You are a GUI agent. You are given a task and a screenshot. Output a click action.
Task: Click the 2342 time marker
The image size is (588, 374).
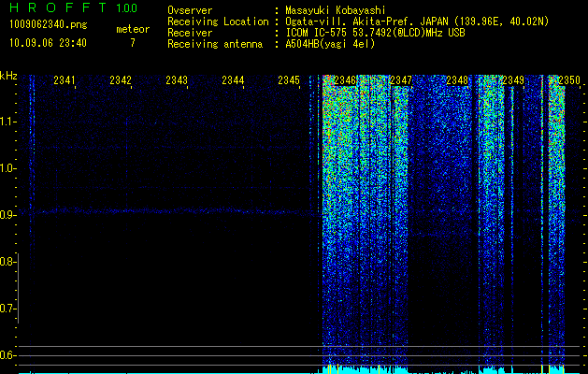tap(121, 80)
